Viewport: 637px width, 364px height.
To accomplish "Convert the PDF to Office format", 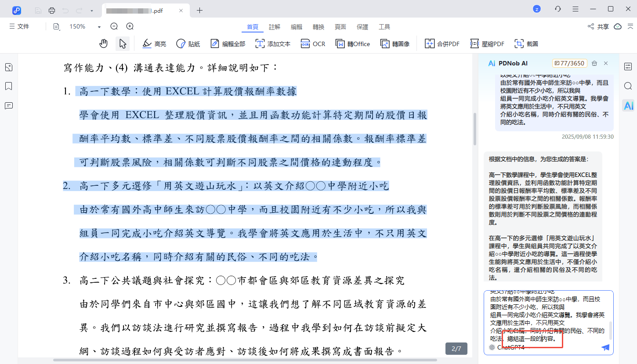I will [352, 43].
